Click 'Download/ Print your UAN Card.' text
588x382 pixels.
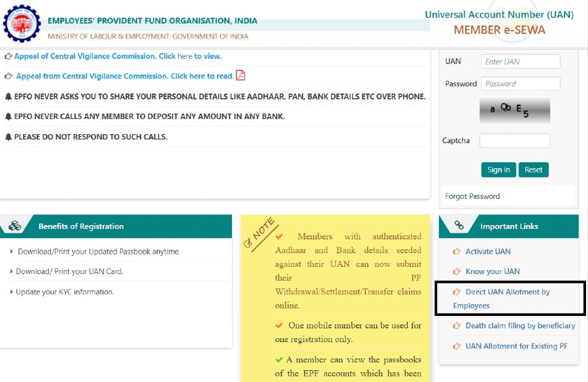point(69,271)
